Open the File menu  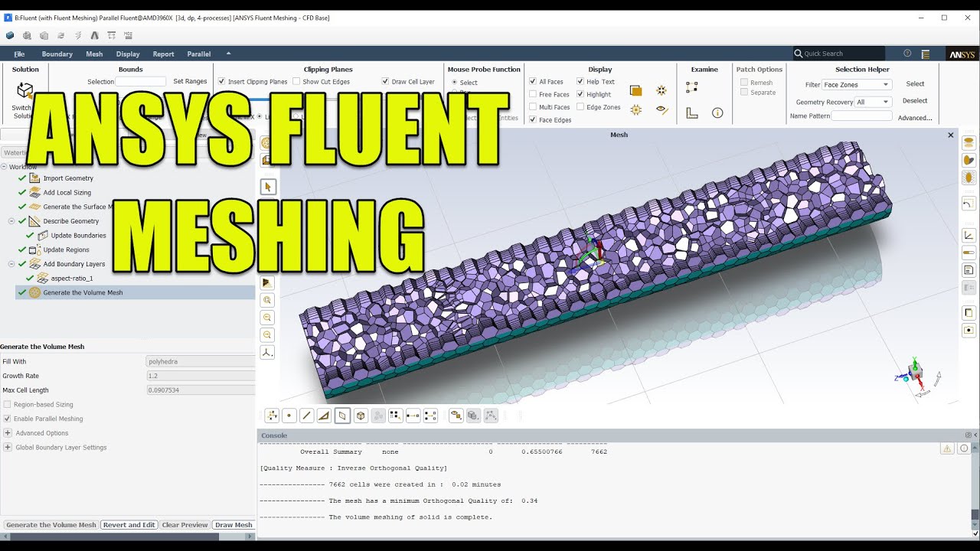pyautogui.click(x=19, y=54)
